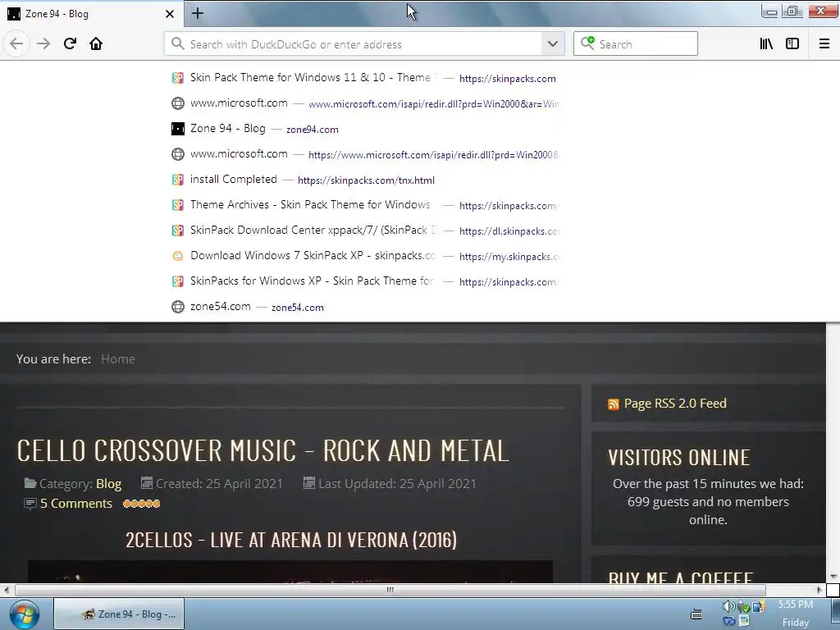Select the Zone 94 - Blog tab

tap(91, 14)
